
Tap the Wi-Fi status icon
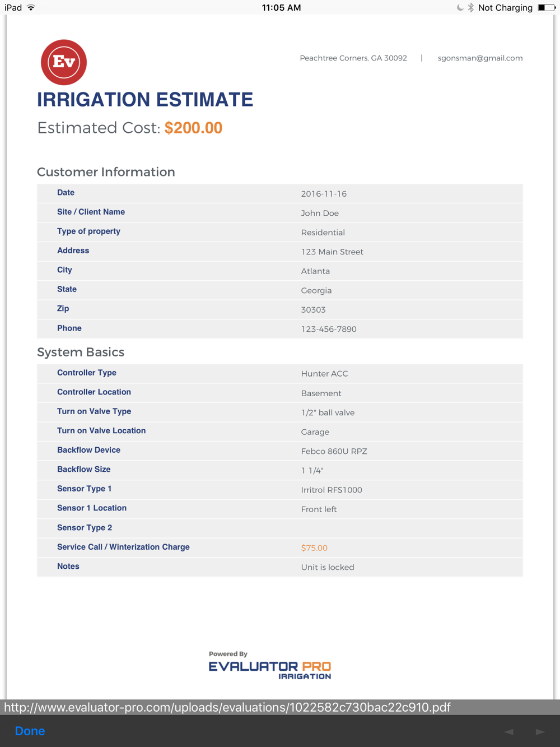31,7
